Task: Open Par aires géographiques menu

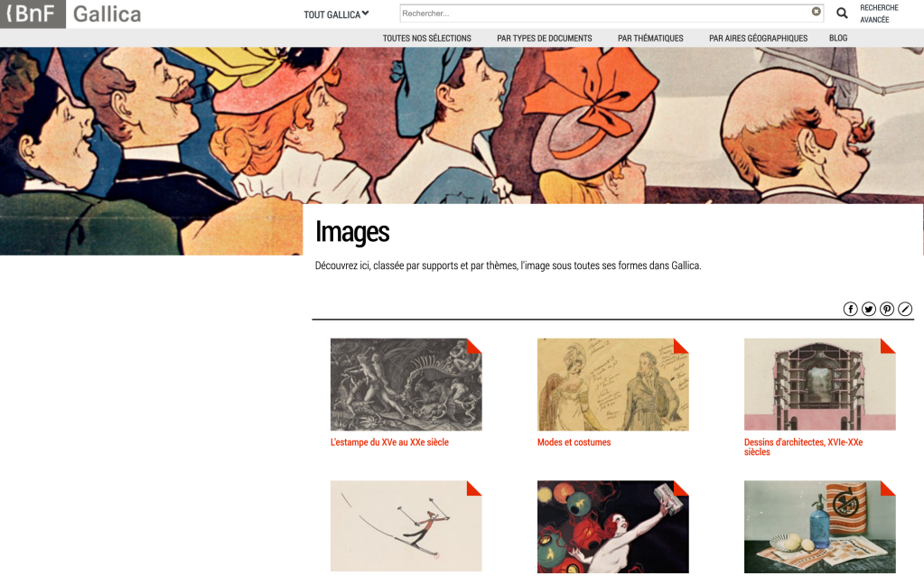Action: click(758, 38)
